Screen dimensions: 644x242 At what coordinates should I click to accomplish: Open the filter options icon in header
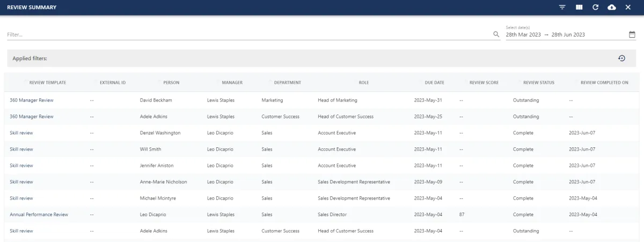(562, 8)
